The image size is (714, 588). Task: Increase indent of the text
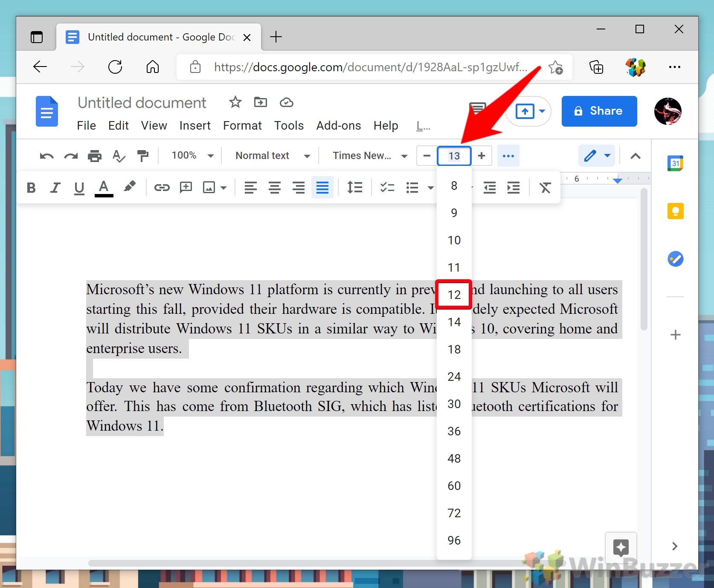click(x=514, y=188)
